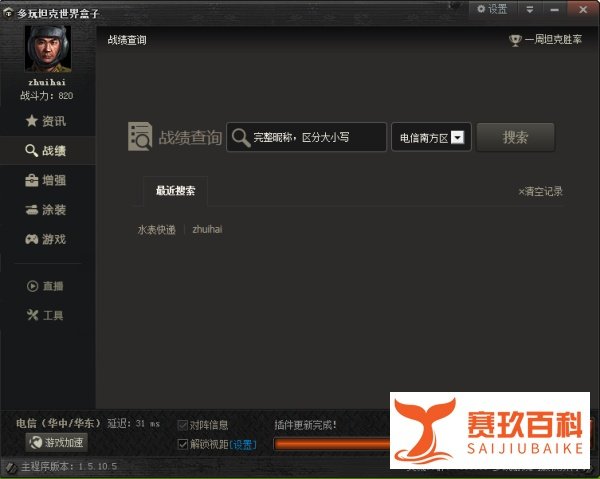The height and width of the screenshot is (479, 600).
Task: Click the 延迟: 31 ms latency text
Action: click(134, 424)
